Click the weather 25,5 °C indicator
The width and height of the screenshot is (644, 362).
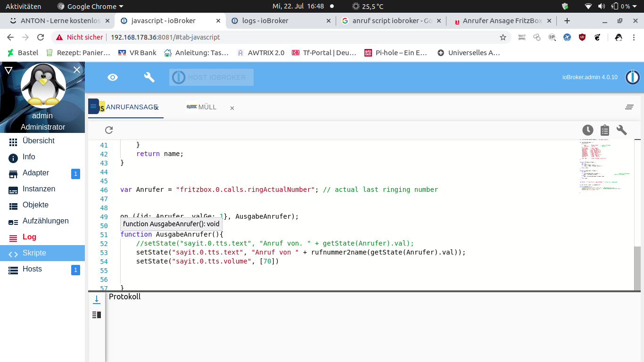[x=368, y=6]
